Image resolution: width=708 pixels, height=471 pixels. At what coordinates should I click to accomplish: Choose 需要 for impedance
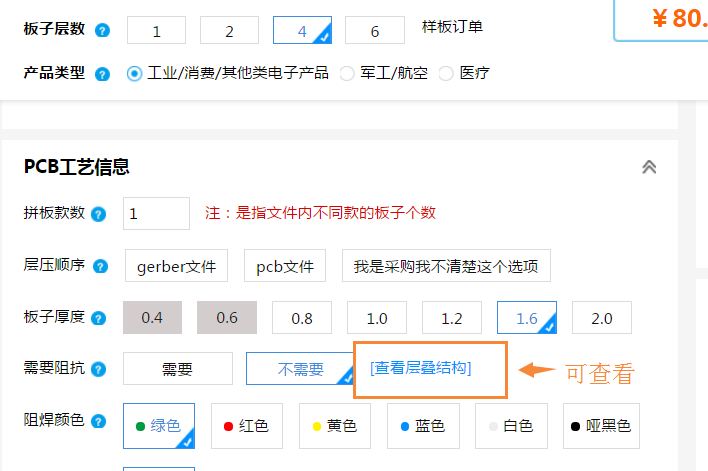click(x=177, y=369)
